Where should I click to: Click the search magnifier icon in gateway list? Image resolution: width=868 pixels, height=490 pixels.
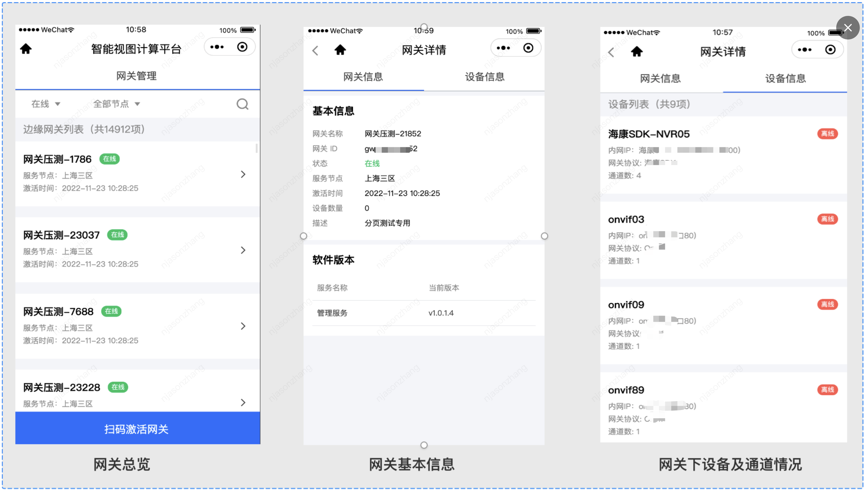pyautogui.click(x=242, y=104)
